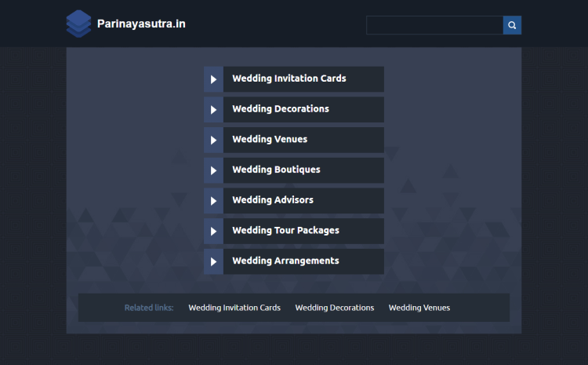Click arrow icon beside Wedding Arrangements
Image resolution: width=588 pixels, height=365 pixels.
pos(213,261)
